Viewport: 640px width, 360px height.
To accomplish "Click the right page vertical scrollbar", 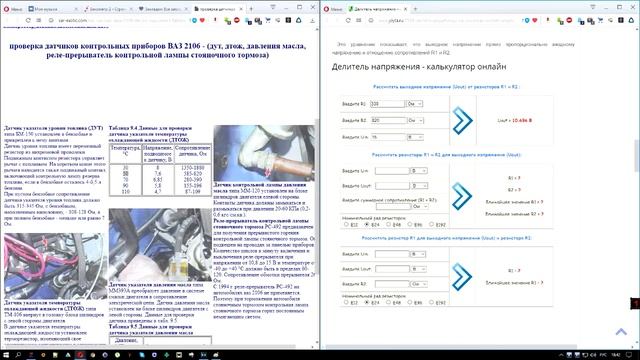I will [x=637, y=155].
